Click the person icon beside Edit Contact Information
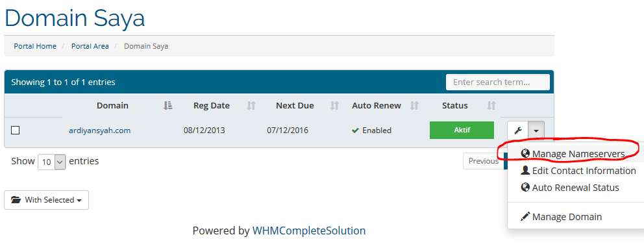Viewport: 644px width, 250px height. point(525,170)
